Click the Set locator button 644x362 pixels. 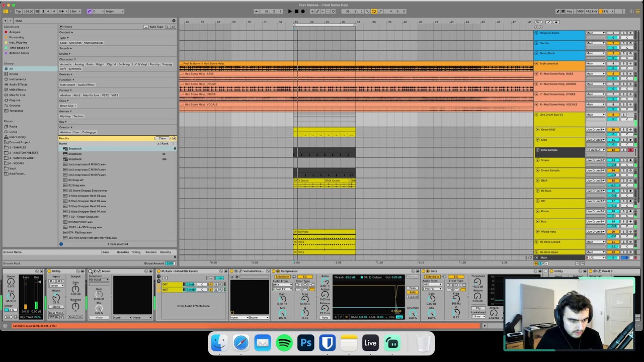click(538, 22)
